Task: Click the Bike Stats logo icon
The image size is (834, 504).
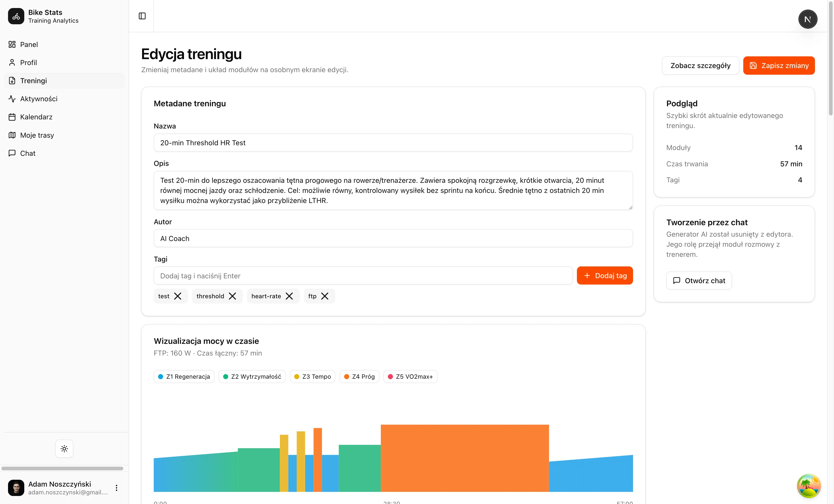Action: (16, 16)
